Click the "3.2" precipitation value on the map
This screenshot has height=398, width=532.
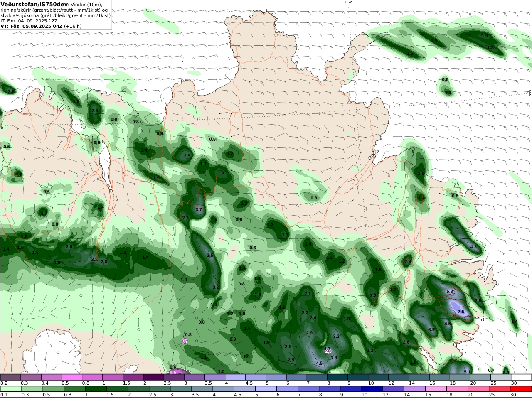point(215,287)
